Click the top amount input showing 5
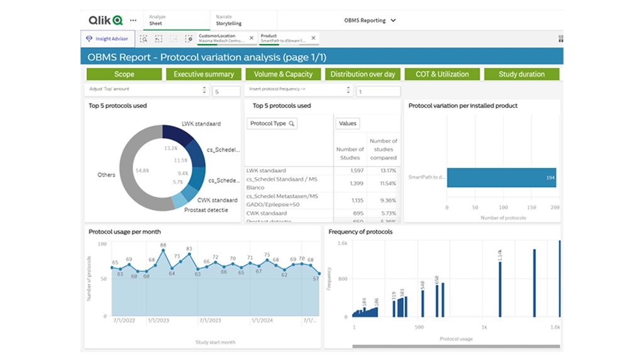The width and height of the screenshot is (644, 362). (x=225, y=92)
